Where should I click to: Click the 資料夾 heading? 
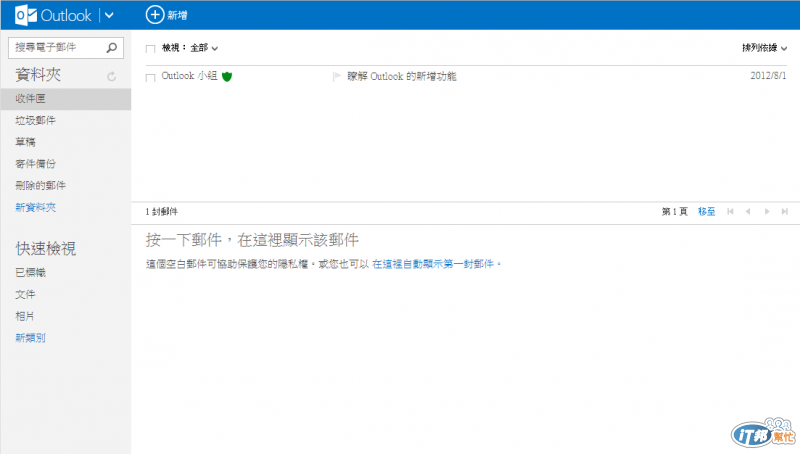point(38,75)
